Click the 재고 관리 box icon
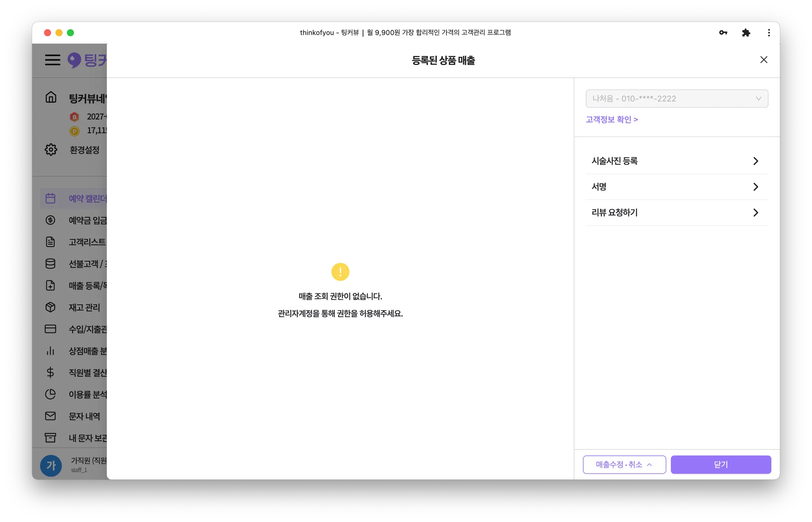This screenshot has width=812, height=522. 50,307
